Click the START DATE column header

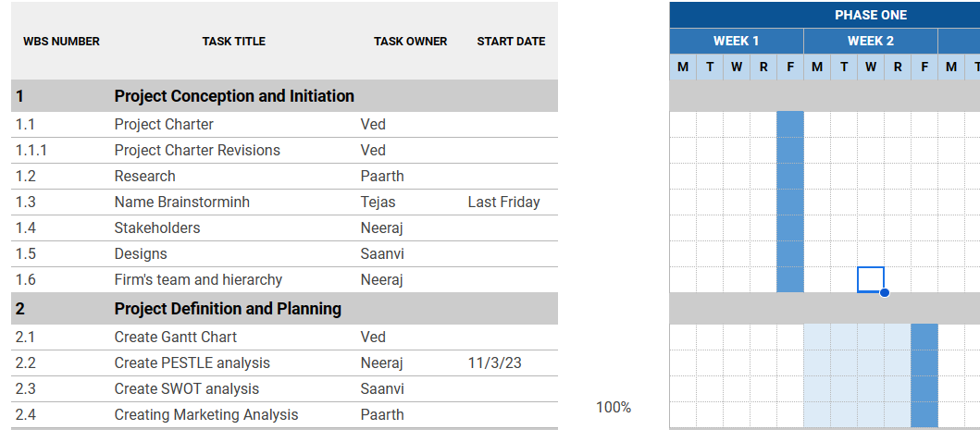pos(511,42)
